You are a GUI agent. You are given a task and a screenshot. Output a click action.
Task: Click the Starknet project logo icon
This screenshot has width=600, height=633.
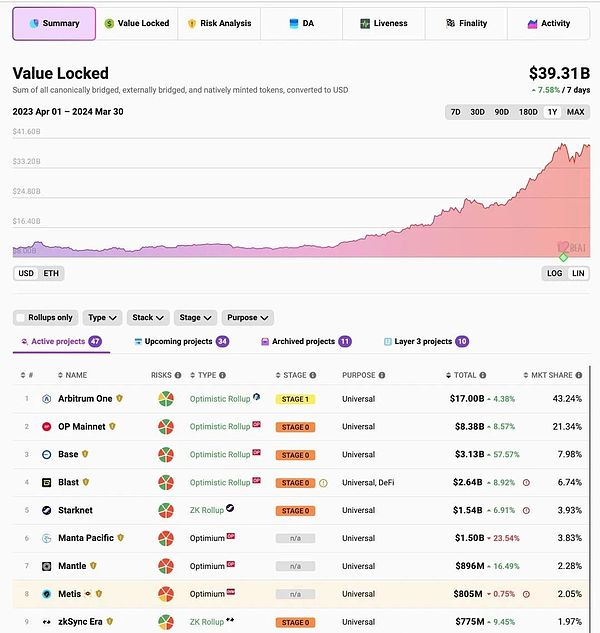pos(47,511)
